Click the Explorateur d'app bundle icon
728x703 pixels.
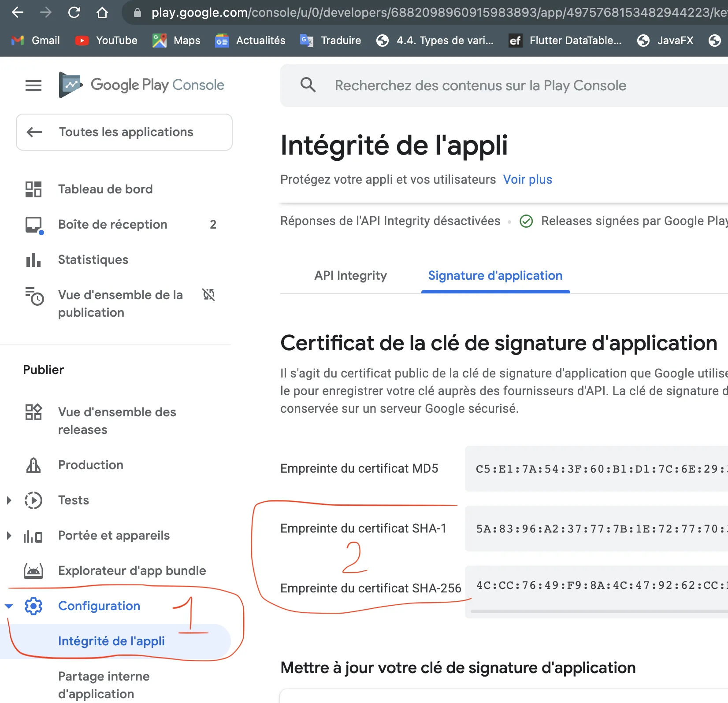33,571
